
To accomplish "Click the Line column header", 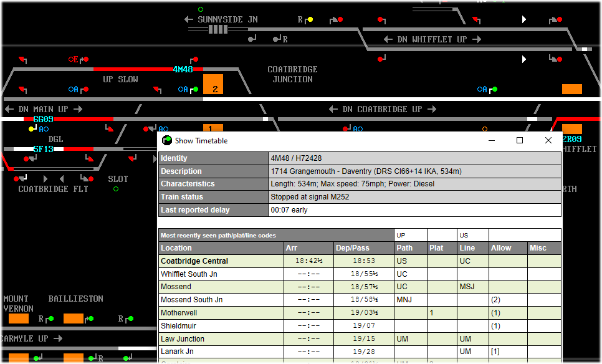I will [473, 248].
